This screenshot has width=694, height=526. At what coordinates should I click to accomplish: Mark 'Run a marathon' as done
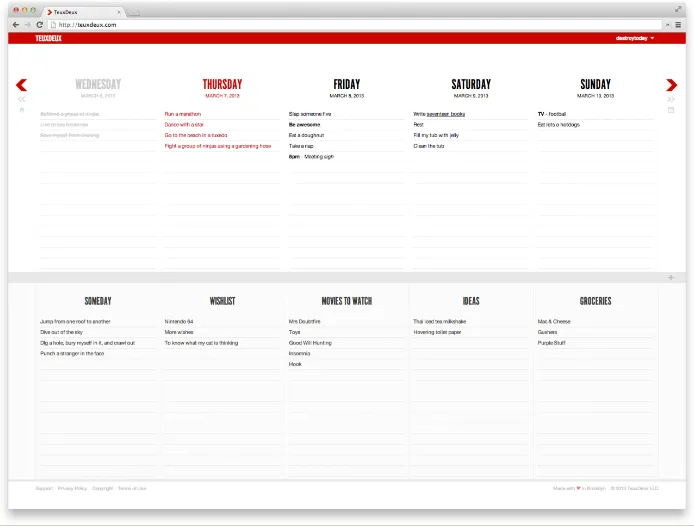click(183, 114)
